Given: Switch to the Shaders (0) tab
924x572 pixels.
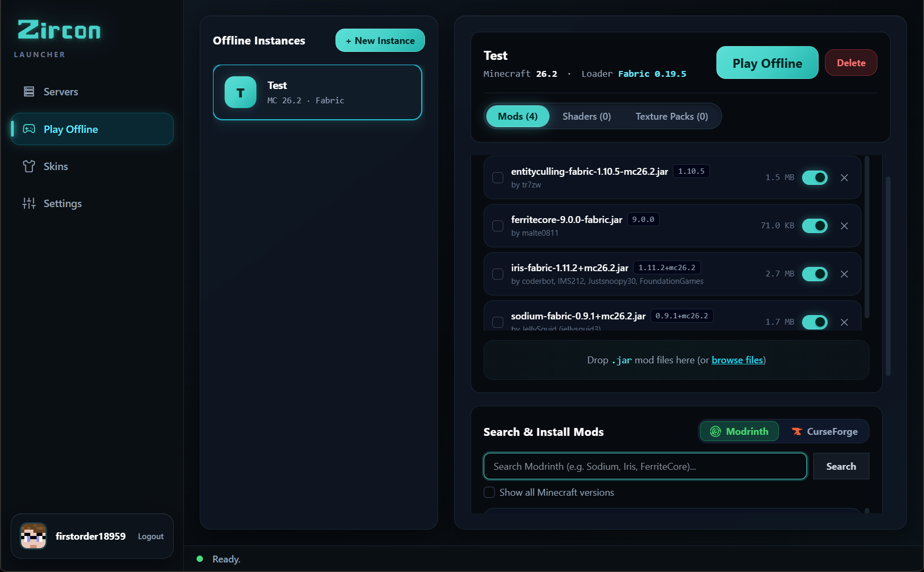Looking at the screenshot, I should coord(587,116).
